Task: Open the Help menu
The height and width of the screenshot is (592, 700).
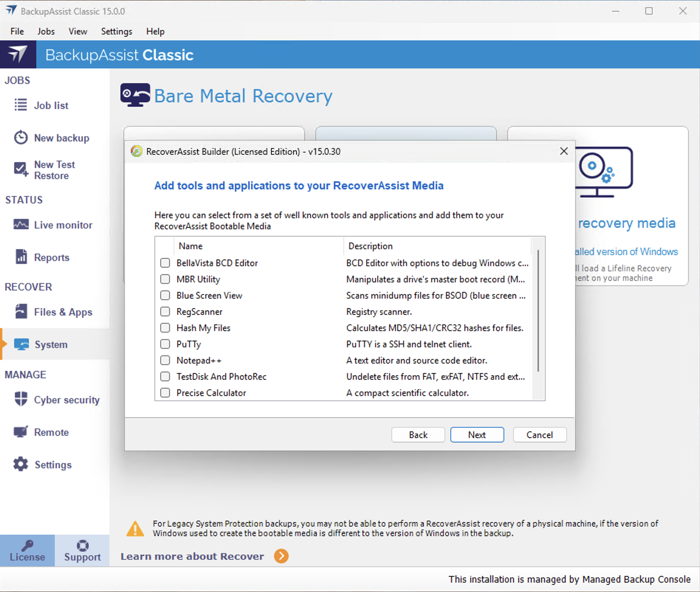Action: 155,31
